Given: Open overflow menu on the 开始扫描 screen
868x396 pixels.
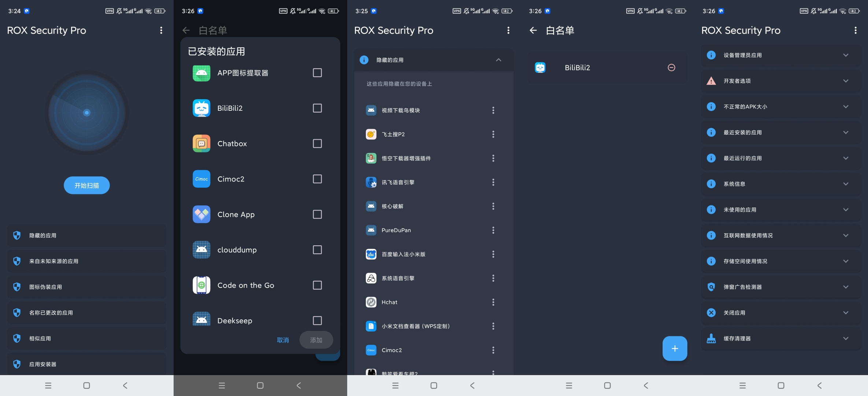Looking at the screenshot, I should tap(161, 30).
